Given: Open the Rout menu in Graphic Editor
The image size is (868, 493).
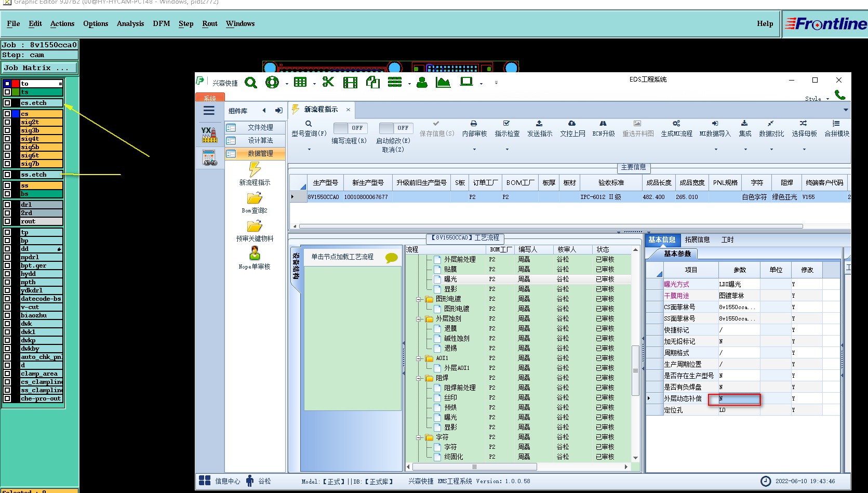Looking at the screenshot, I should click(210, 23).
